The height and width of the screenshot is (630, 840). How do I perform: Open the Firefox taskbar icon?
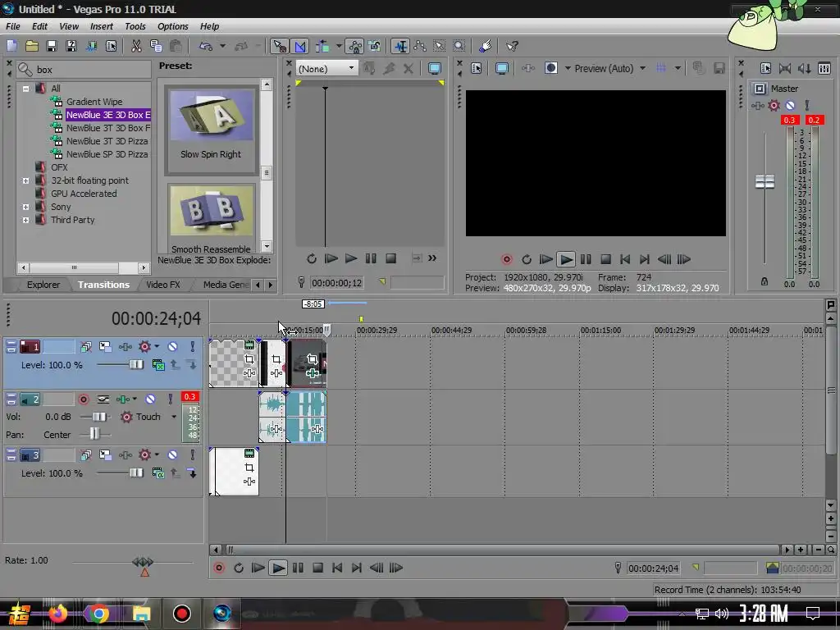click(x=58, y=613)
